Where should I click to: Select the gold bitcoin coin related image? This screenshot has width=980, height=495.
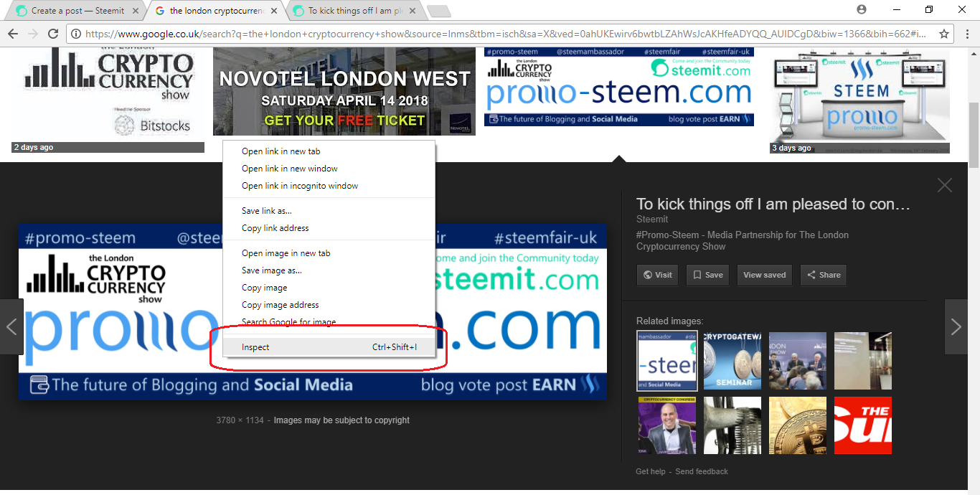tap(798, 425)
